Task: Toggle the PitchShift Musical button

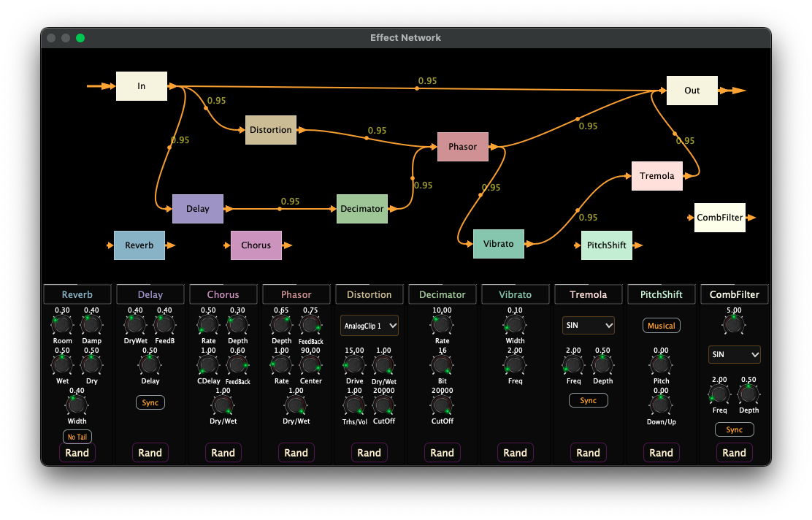Action: 662,326
